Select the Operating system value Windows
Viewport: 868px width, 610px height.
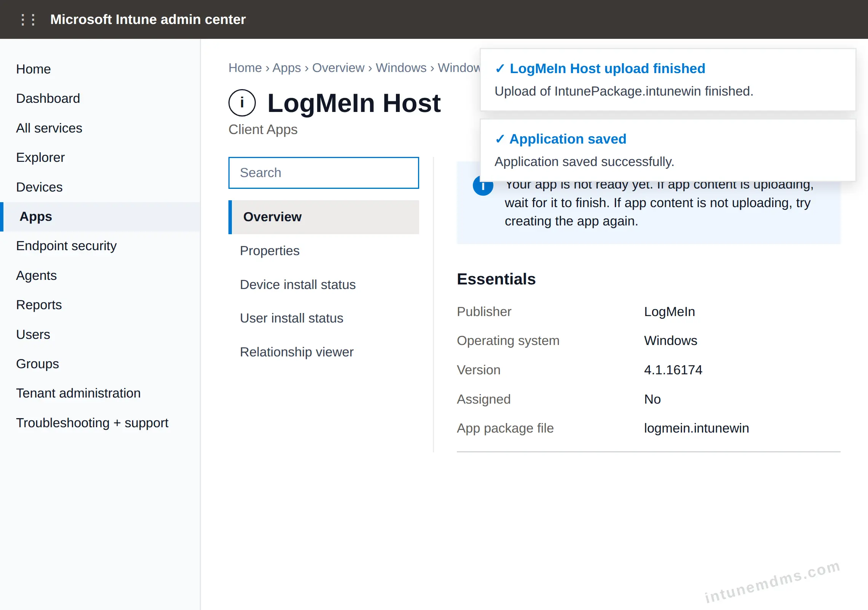pyautogui.click(x=671, y=340)
